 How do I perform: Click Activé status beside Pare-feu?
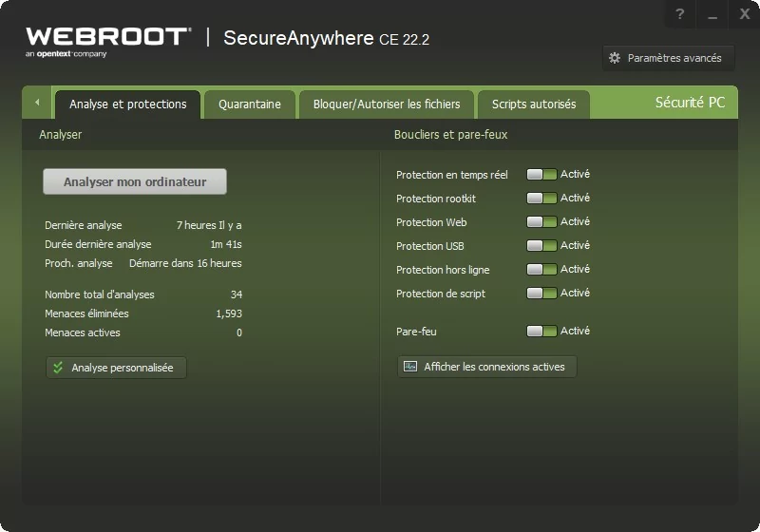pos(576,331)
